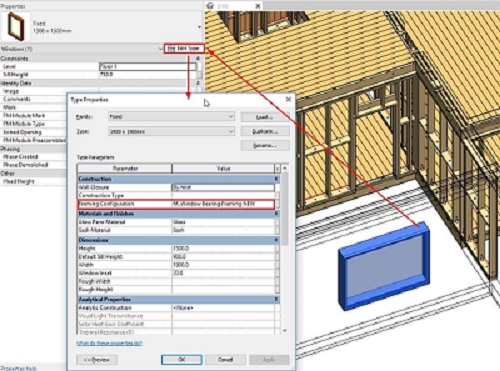Collapse the Construction parameter group
The height and width of the screenshot is (371, 500).
click(x=276, y=179)
